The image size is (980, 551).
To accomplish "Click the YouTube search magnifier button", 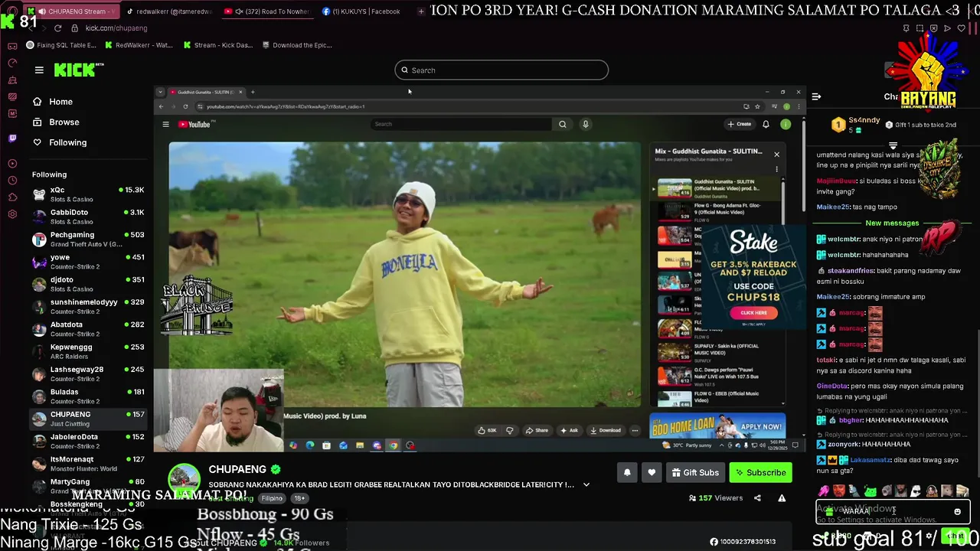I will point(563,124).
